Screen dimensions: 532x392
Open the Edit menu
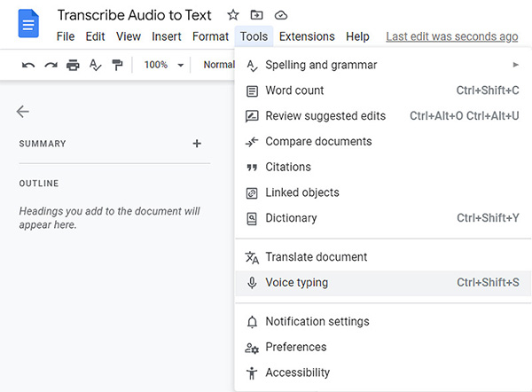click(95, 36)
